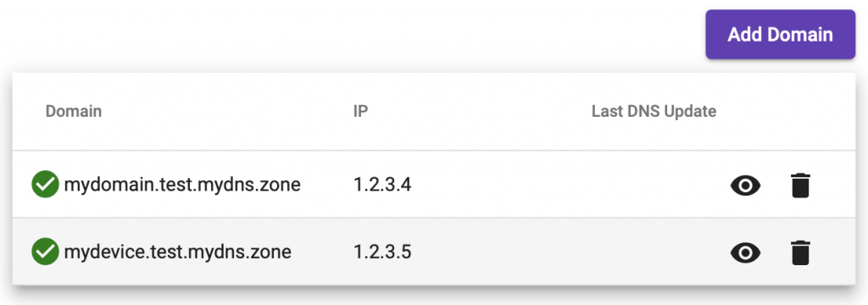868x305 pixels.
Task: Delete mydomain.test.mydns.zone with the trash icon
Action: [800, 186]
